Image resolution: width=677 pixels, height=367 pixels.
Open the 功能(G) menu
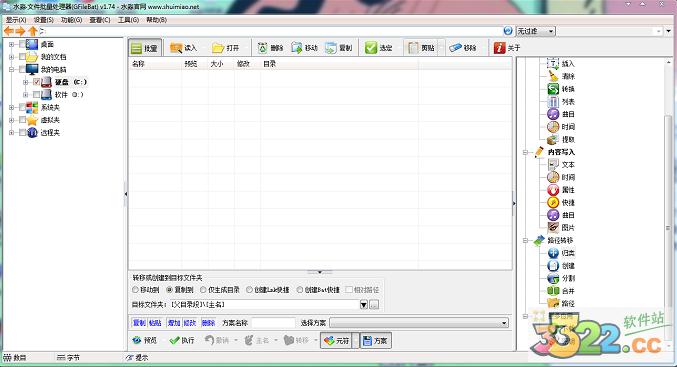pos(71,20)
